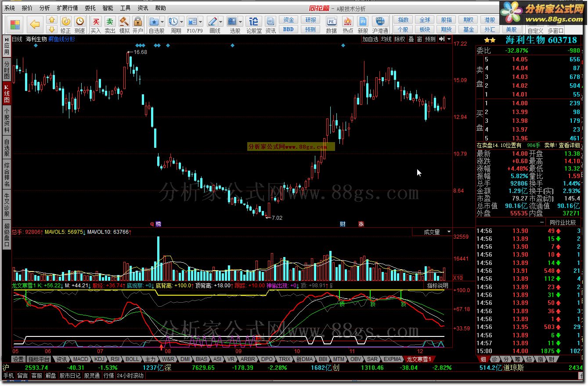Open 个股资料 sidebar tab

click(x=7, y=120)
